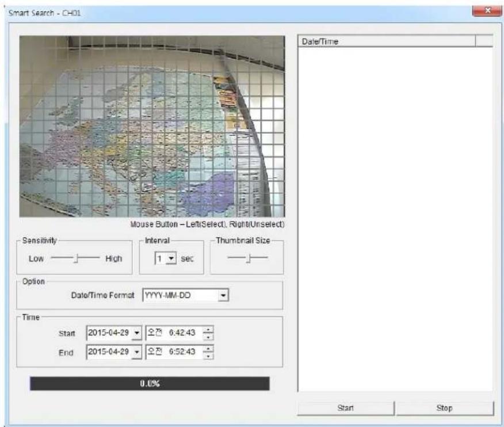Decrease the End time with down arrow
504x427 pixels.
[x=208, y=356]
